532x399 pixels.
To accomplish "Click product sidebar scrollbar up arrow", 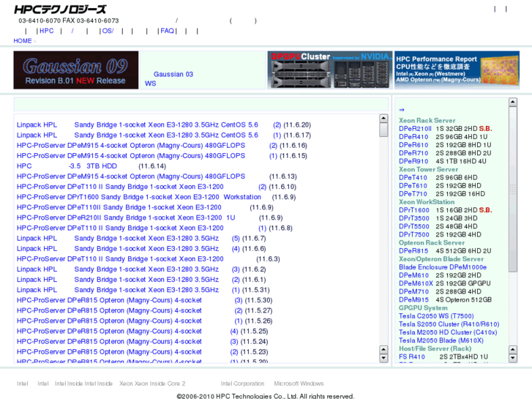I will pos(513,102).
